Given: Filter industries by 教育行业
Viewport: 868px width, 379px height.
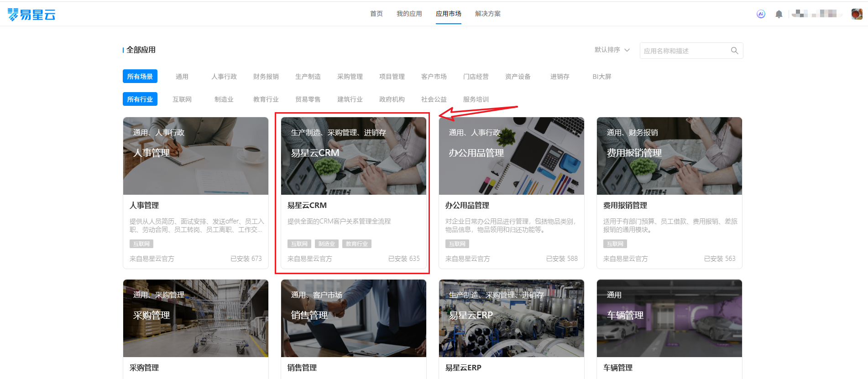Looking at the screenshot, I should tap(266, 99).
